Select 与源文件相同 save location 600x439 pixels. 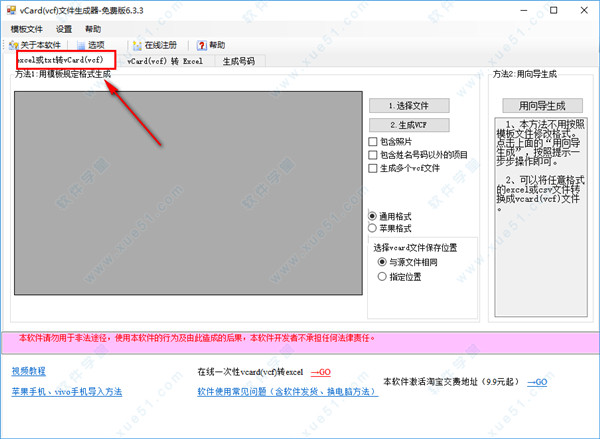[382, 261]
